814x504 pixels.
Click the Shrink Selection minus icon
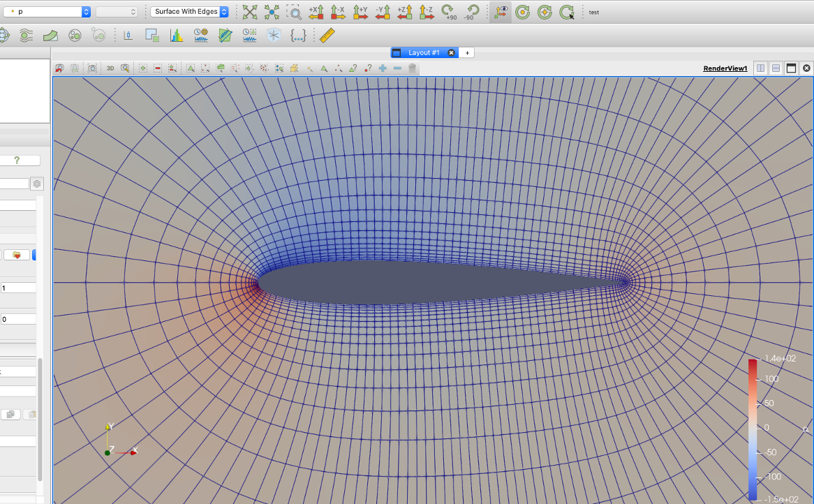coord(398,68)
